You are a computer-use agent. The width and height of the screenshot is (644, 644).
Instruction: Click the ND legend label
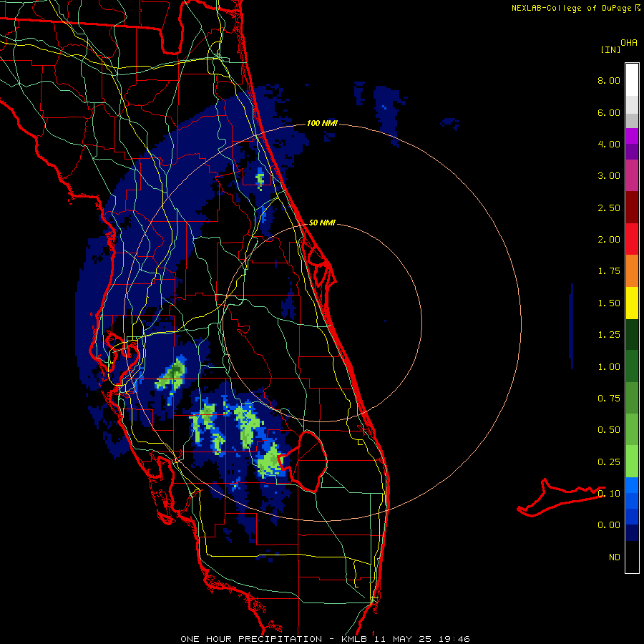coord(615,557)
